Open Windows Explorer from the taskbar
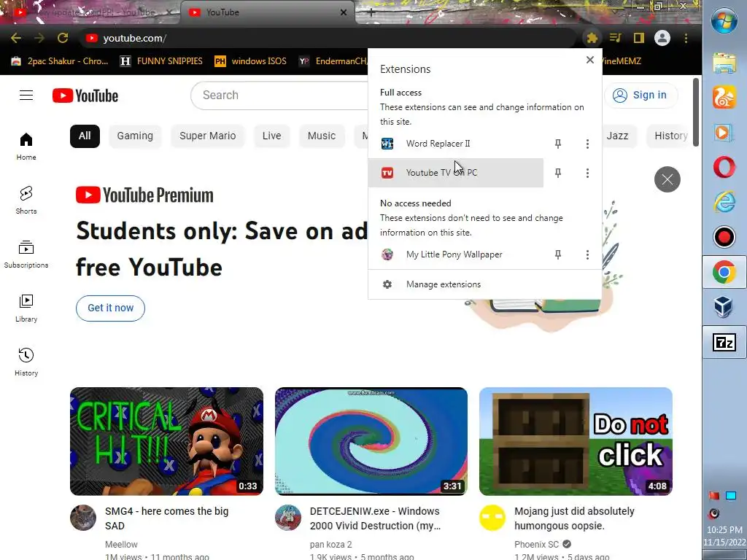The image size is (747, 560). coord(724,63)
